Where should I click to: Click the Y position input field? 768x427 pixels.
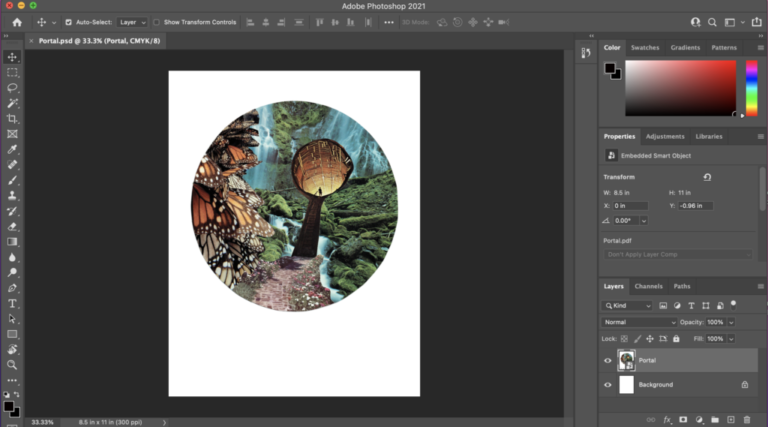click(x=694, y=205)
